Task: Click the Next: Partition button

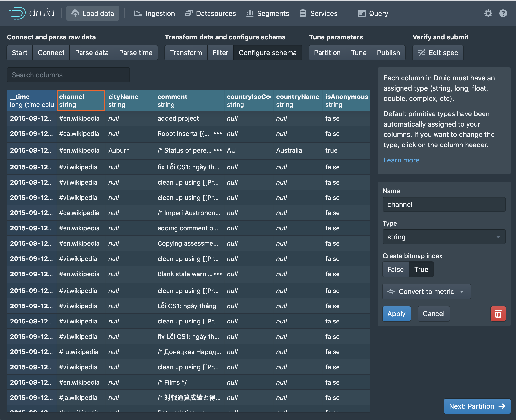Action: click(477, 406)
